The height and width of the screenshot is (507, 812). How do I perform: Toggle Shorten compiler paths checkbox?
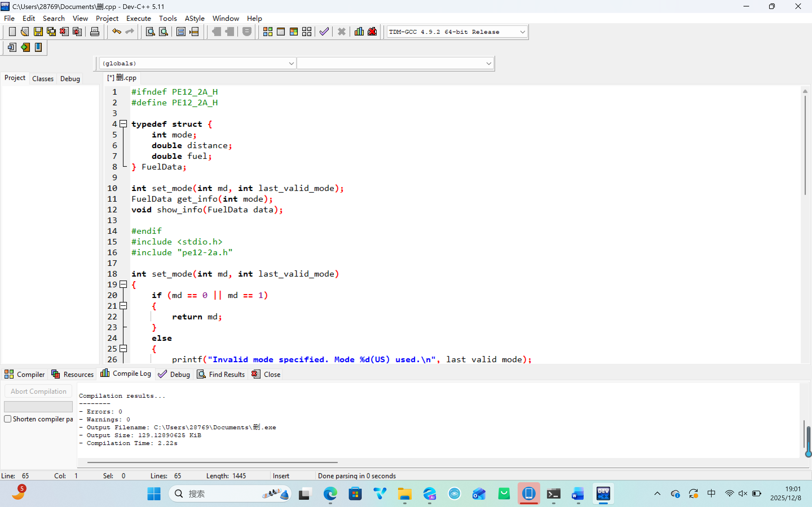click(x=8, y=419)
